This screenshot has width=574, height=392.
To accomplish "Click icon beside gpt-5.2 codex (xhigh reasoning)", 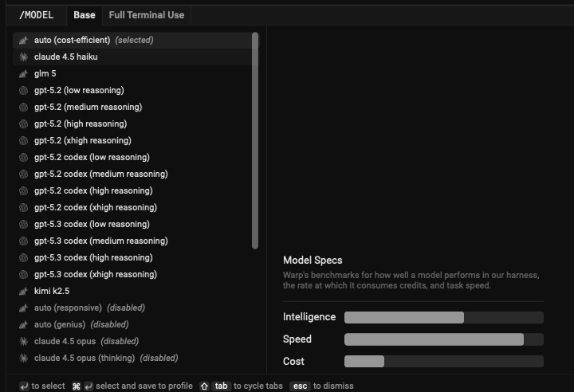I will pyautogui.click(x=23, y=207).
